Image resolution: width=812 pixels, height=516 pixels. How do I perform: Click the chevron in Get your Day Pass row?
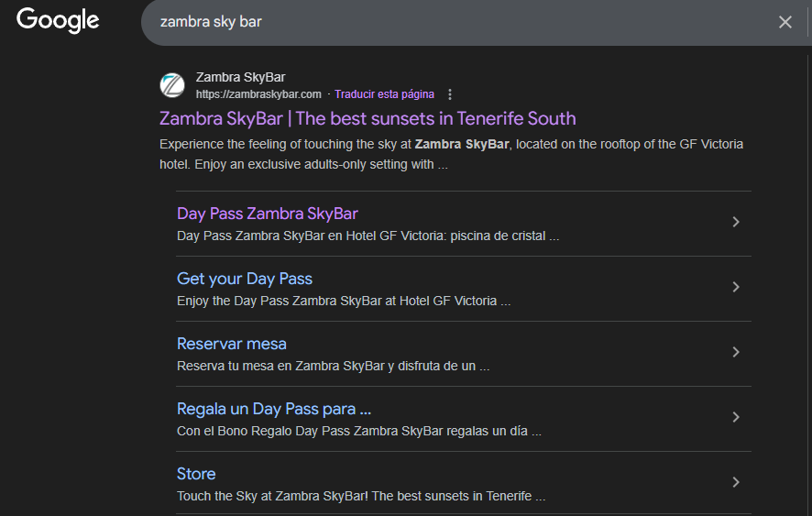point(736,287)
